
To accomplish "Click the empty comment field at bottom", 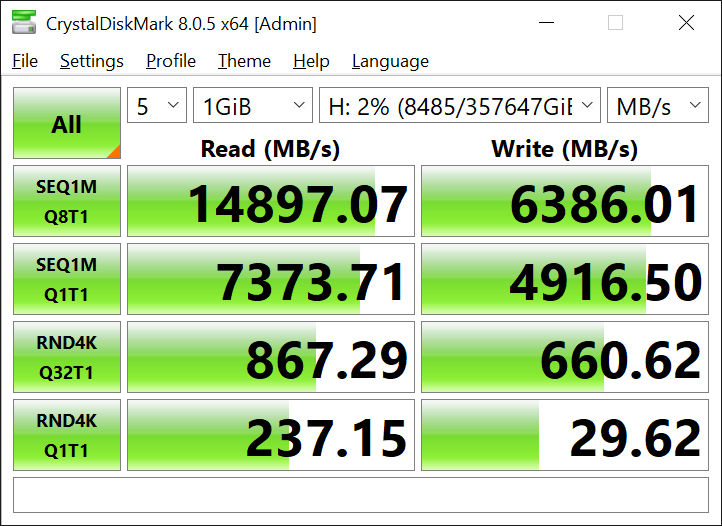I will click(x=361, y=495).
